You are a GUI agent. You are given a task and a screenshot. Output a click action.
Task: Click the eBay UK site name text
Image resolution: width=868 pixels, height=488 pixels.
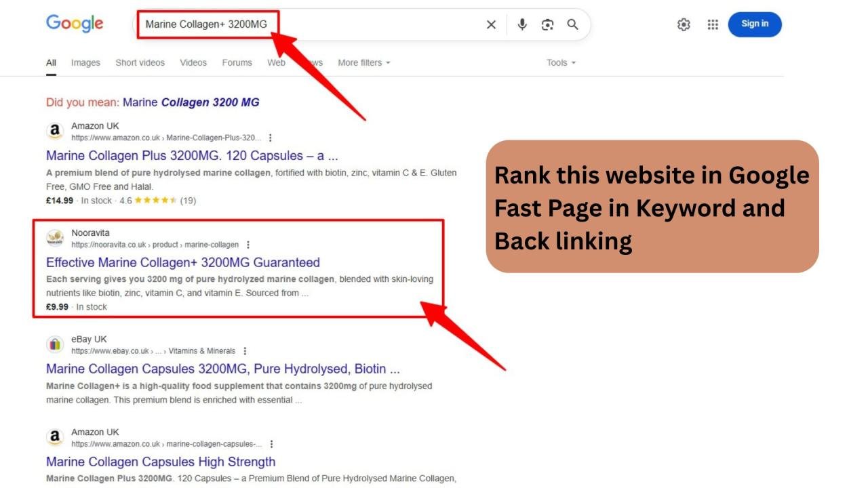(89, 340)
